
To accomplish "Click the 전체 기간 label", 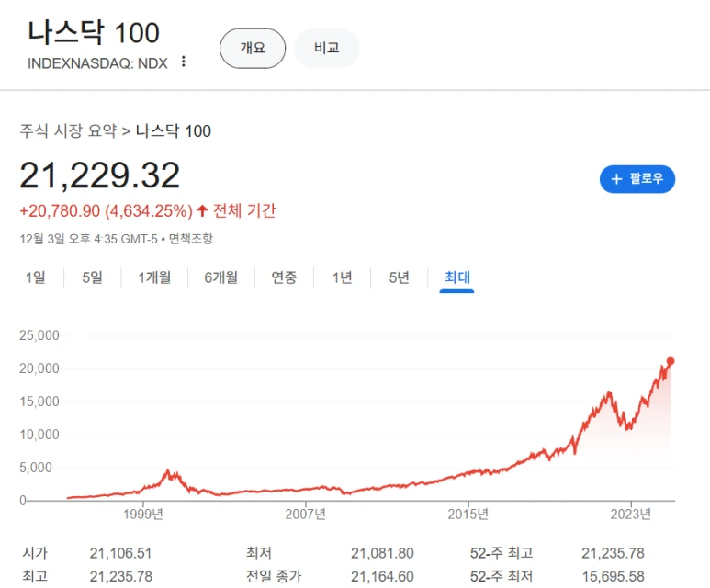I will [244, 210].
